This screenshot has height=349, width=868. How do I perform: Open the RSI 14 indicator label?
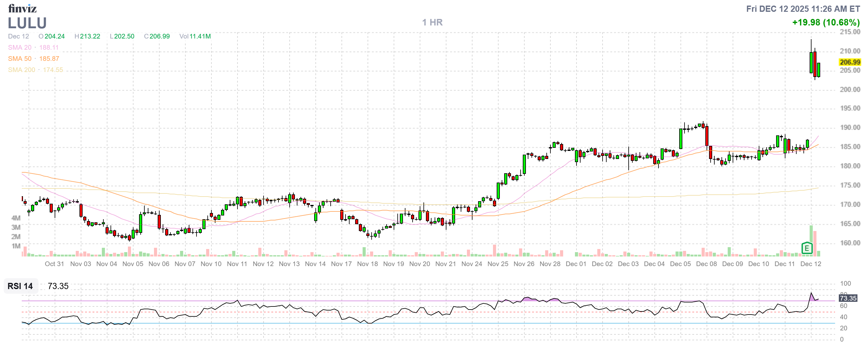(20, 286)
